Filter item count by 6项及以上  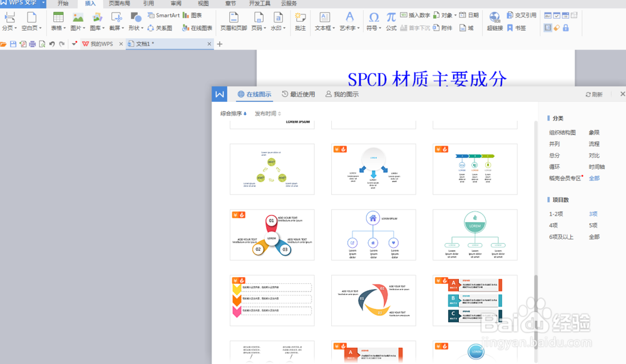pyautogui.click(x=561, y=237)
